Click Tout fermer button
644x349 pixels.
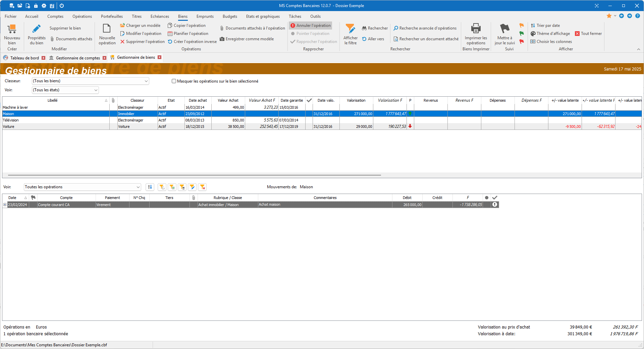[588, 34]
